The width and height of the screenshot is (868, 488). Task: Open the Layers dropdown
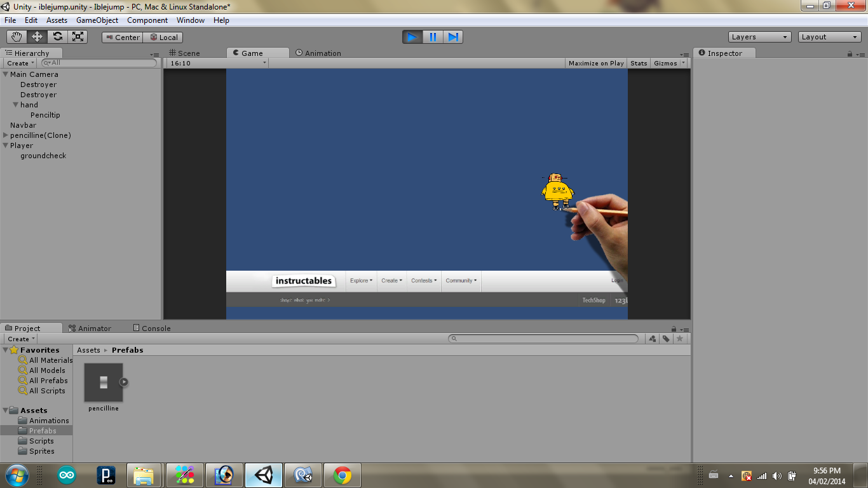[759, 37]
